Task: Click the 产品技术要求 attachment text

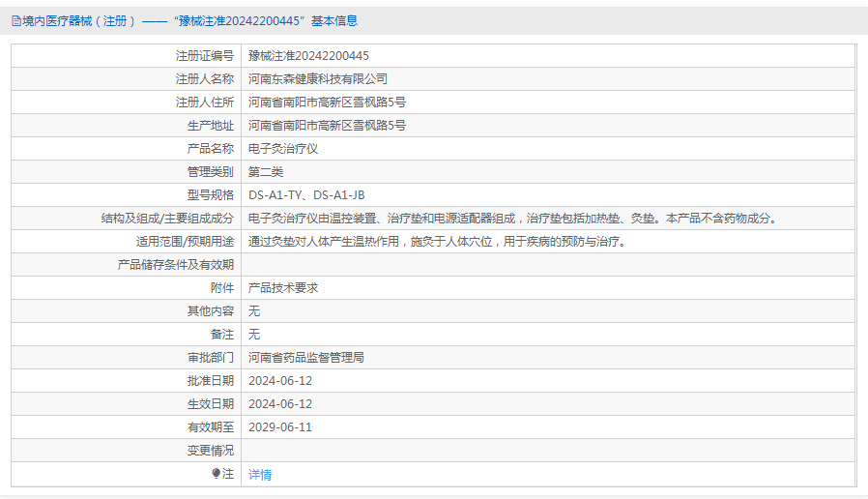Action: pyautogui.click(x=283, y=288)
